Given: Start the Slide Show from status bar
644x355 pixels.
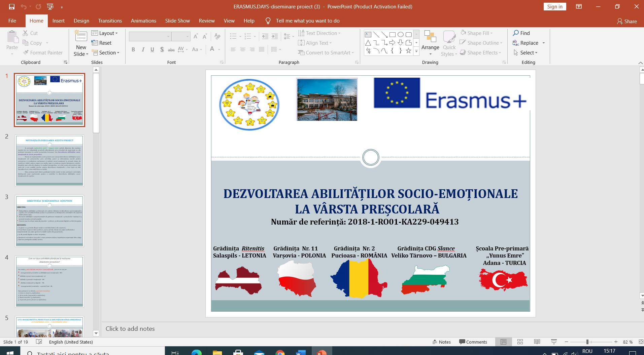Looking at the screenshot, I should (553, 342).
